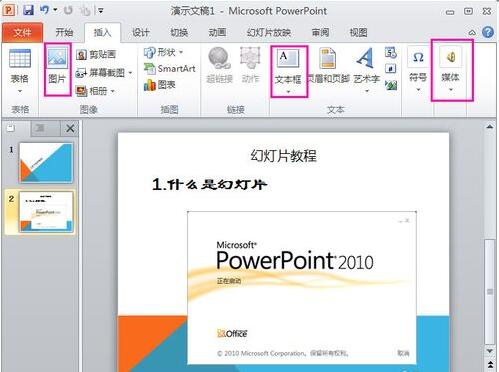Select slide 1 thumbnail
Screen dimensions: 499x372
click(46, 163)
